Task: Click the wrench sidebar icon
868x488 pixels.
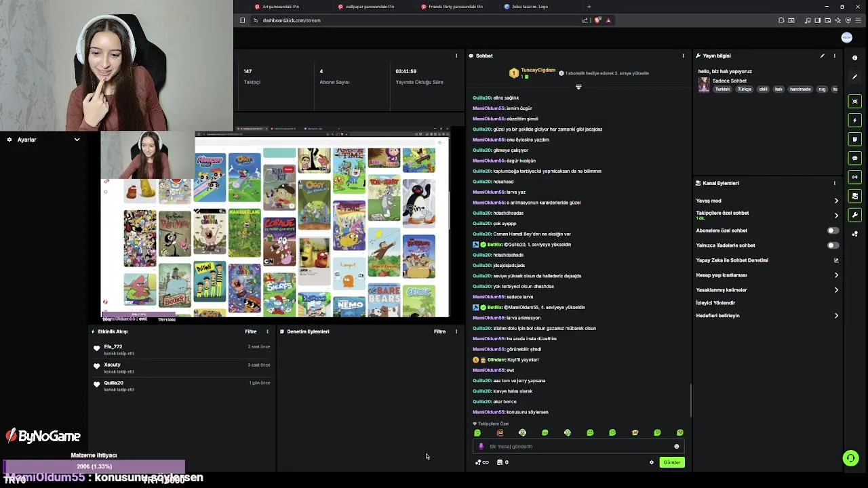Action: point(854,215)
